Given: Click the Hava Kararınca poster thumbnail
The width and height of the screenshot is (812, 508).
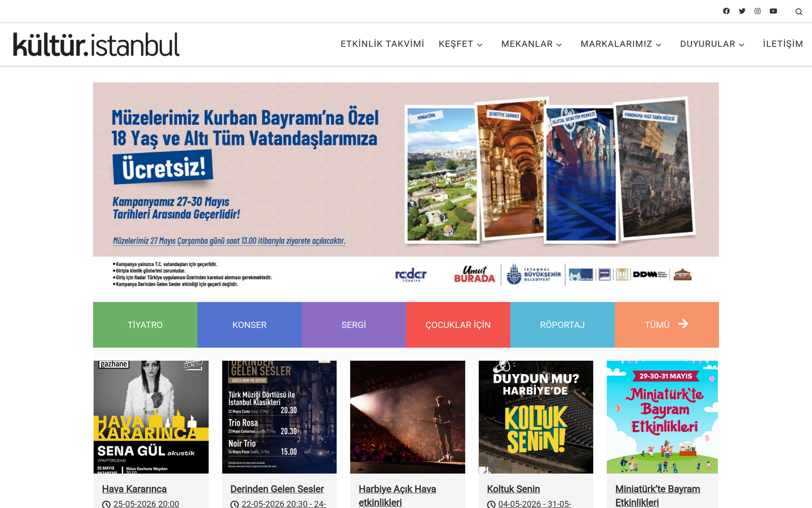Looking at the screenshot, I should point(151,417).
